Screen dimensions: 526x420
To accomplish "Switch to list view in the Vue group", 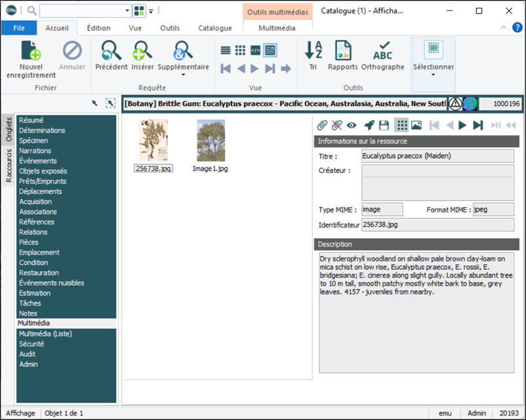I will pos(226,50).
